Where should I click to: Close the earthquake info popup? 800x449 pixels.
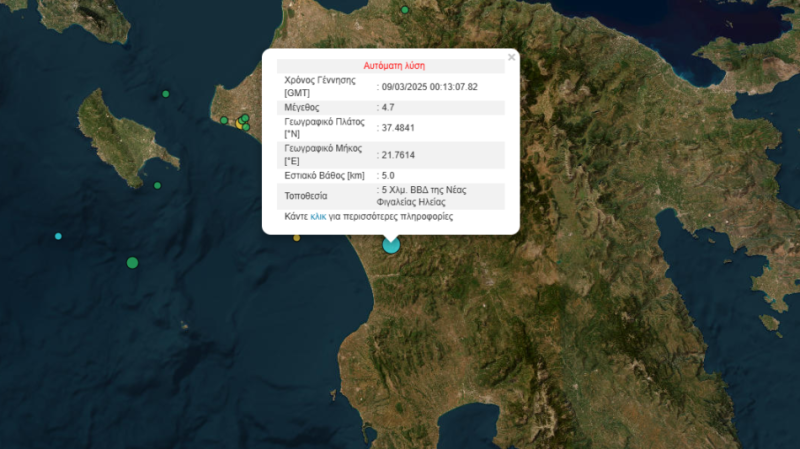tap(511, 58)
